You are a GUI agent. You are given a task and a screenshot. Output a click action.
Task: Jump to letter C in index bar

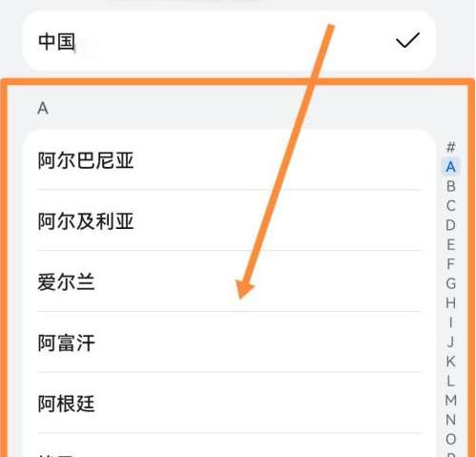450,206
